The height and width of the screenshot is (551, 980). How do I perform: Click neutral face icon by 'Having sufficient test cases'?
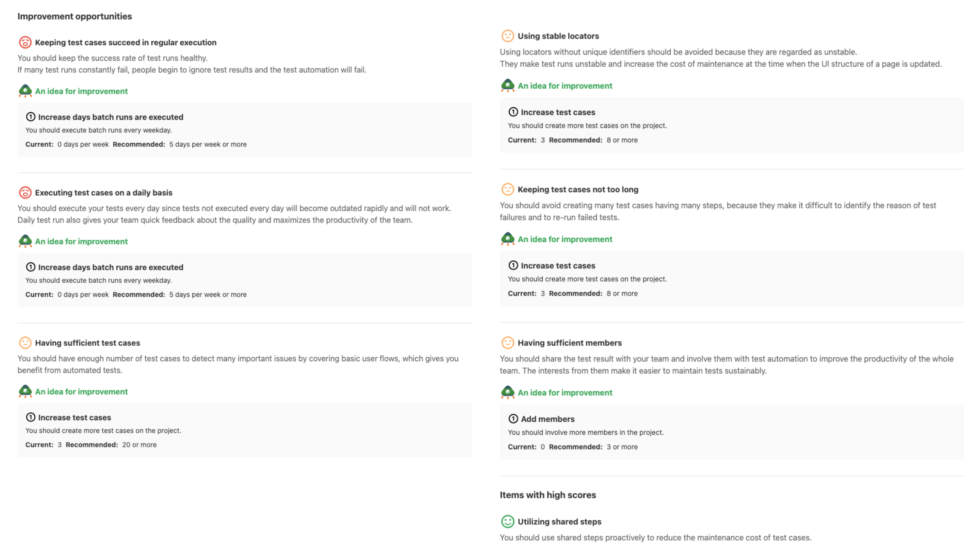(25, 343)
